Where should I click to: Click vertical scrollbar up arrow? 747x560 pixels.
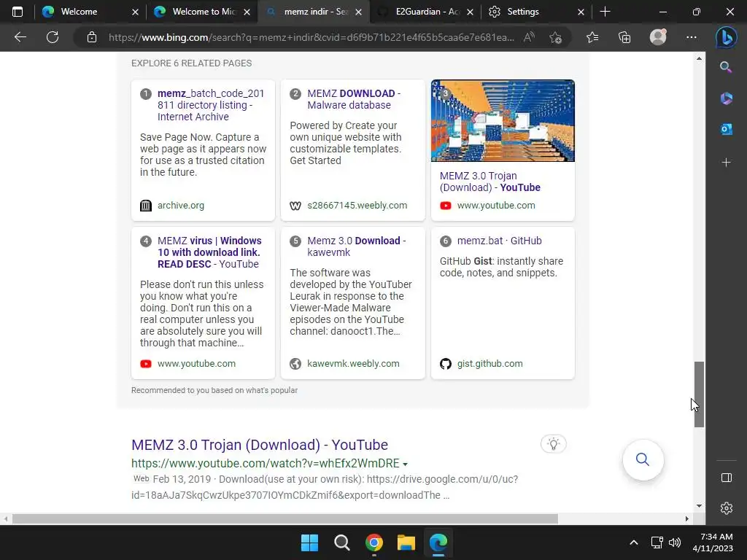coord(699,58)
